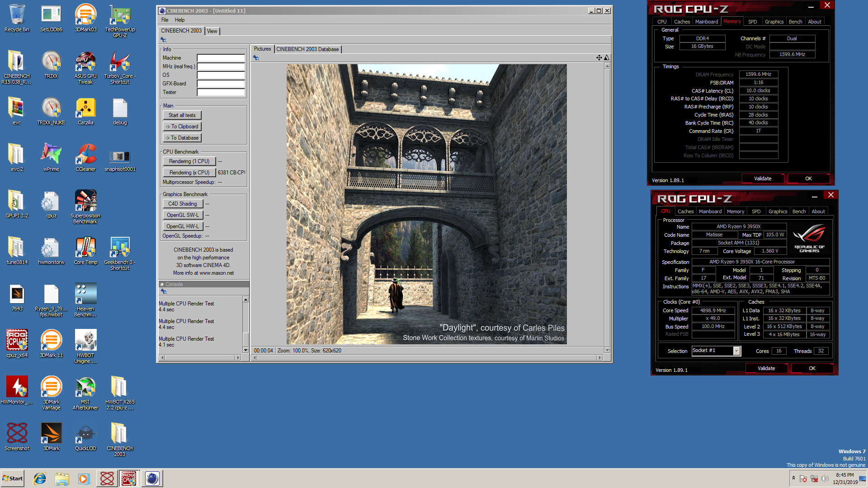
Task: Click the taskbar clock showing 8:45 PM
Action: click(x=844, y=479)
